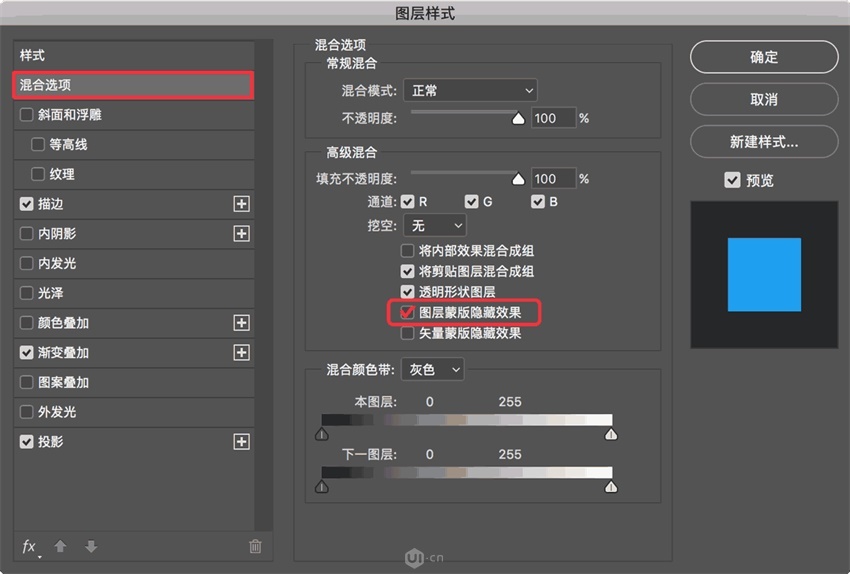
Task: Enable the 斜面和浮雕 checkbox
Action: point(27,115)
